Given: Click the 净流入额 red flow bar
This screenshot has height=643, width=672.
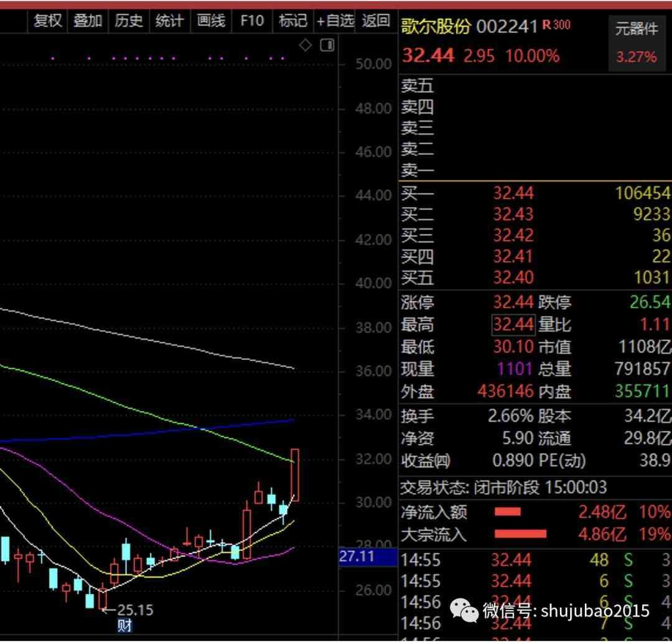Looking at the screenshot, I should [x=507, y=512].
